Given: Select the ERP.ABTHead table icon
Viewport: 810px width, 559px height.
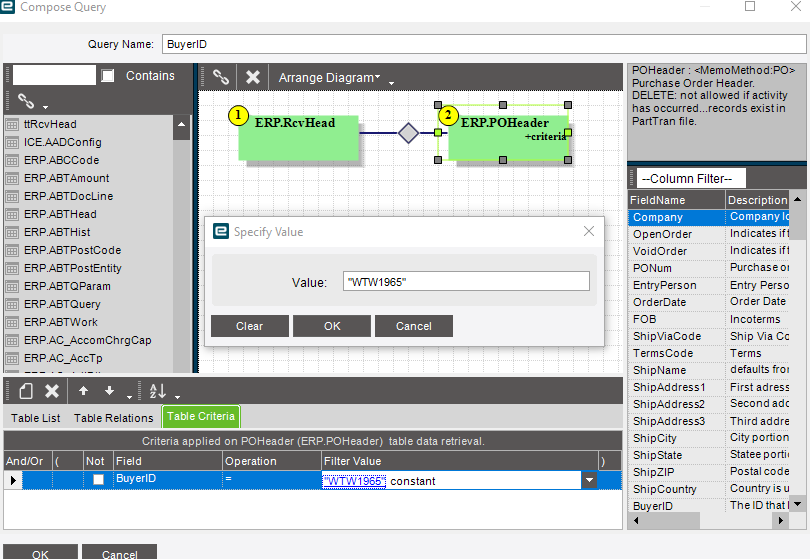Looking at the screenshot, I should tap(12, 214).
